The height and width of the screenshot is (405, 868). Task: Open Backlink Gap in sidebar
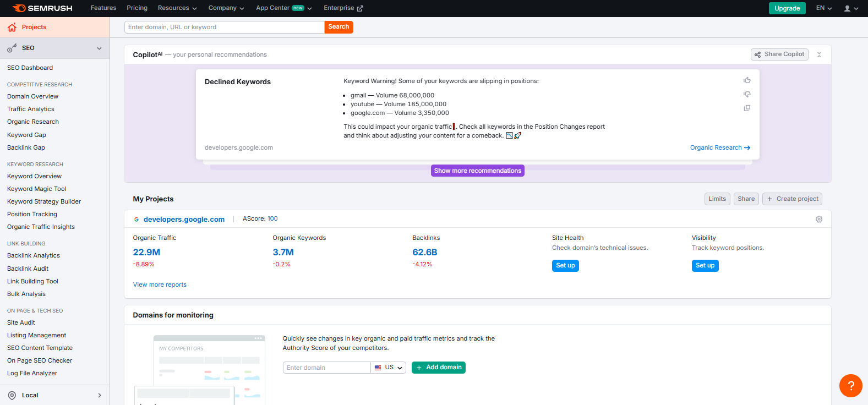tap(26, 147)
